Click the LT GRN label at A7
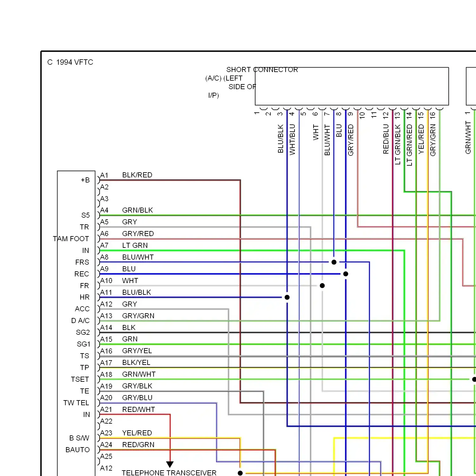 click(135, 246)
